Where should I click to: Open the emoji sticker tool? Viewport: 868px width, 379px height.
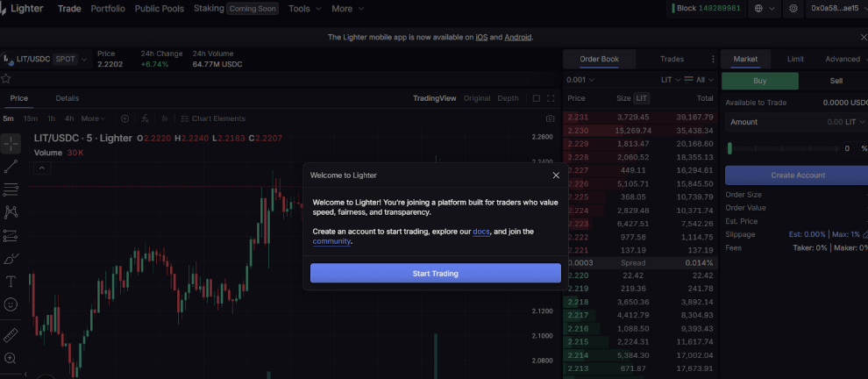(x=11, y=305)
